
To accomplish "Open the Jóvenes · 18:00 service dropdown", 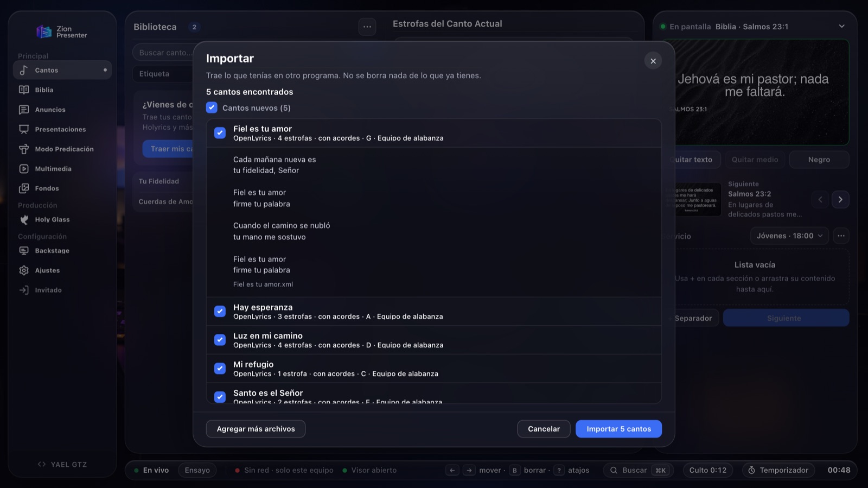I will [x=789, y=236].
